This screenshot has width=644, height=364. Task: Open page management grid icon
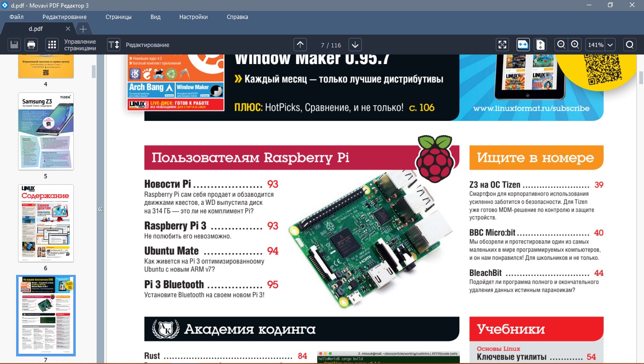[52, 45]
